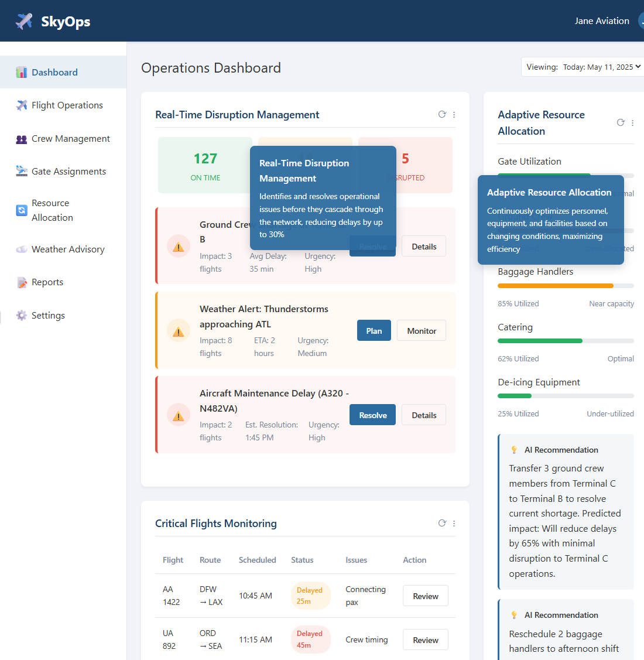Viewport: 644px width, 660px height.
Task: View Details of Aircraft Maintenance Delay
Action: (424, 415)
